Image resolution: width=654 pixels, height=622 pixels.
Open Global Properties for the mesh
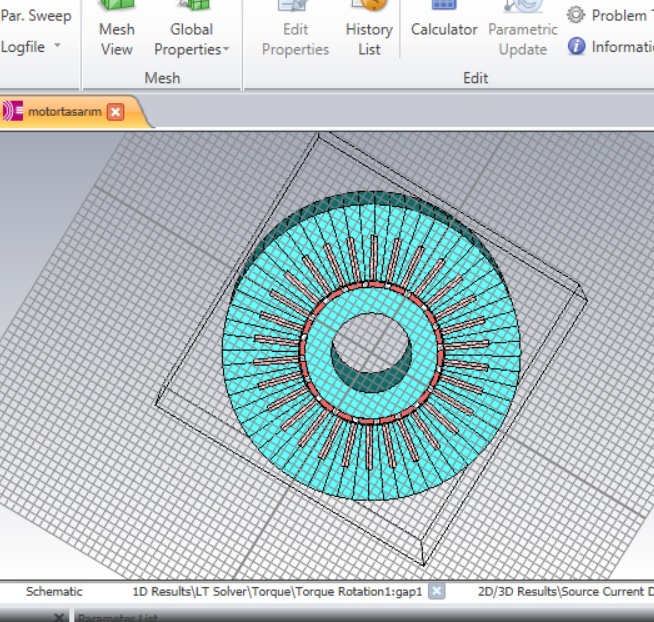point(191,30)
